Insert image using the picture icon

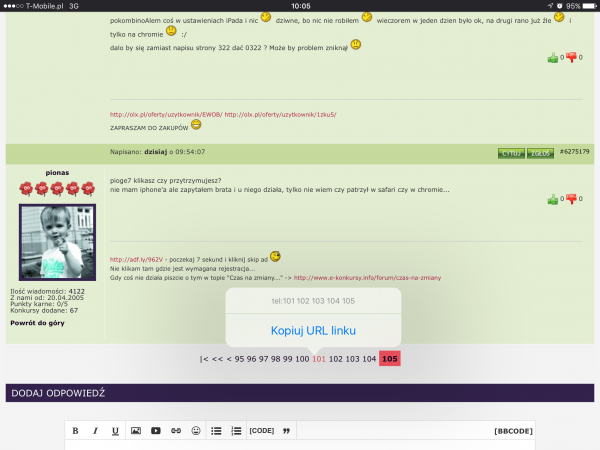[136, 431]
